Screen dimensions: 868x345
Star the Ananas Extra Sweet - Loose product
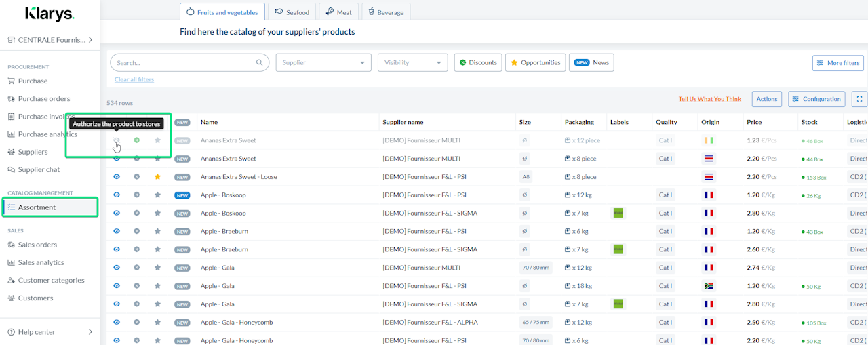157,177
